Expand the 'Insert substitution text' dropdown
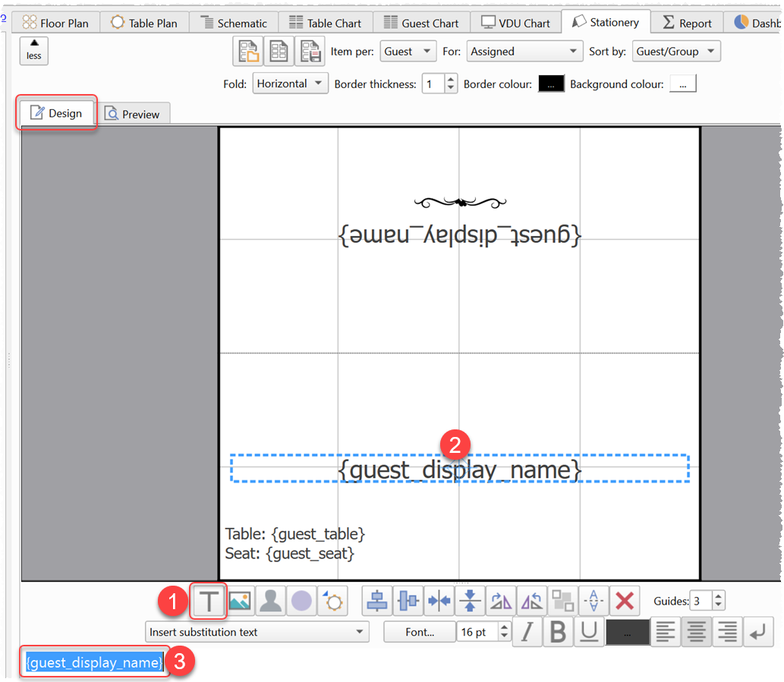This screenshot has height=682, width=784. [x=257, y=632]
